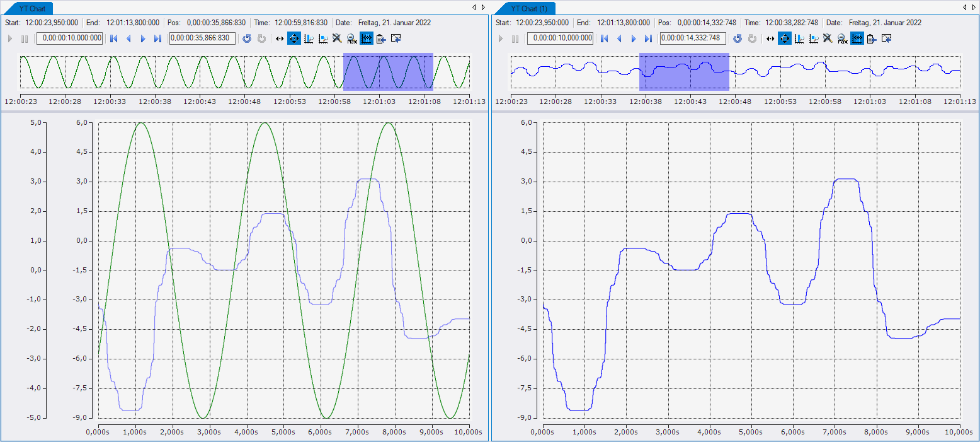Image resolution: width=980 pixels, height=442 pixels.
Task: Click the 6,0 Y-axis label in right chart
Action: pyautogui.click(x=527, y=122)
